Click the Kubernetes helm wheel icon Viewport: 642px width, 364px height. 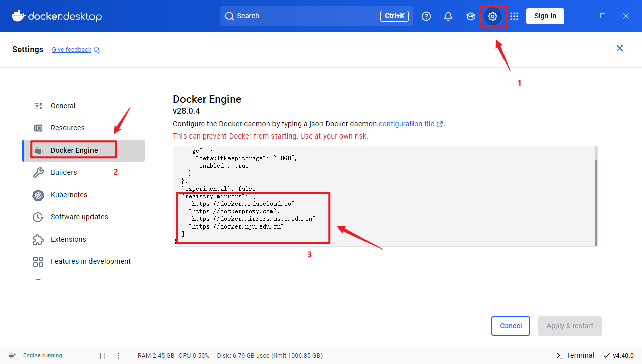point(38,195)
